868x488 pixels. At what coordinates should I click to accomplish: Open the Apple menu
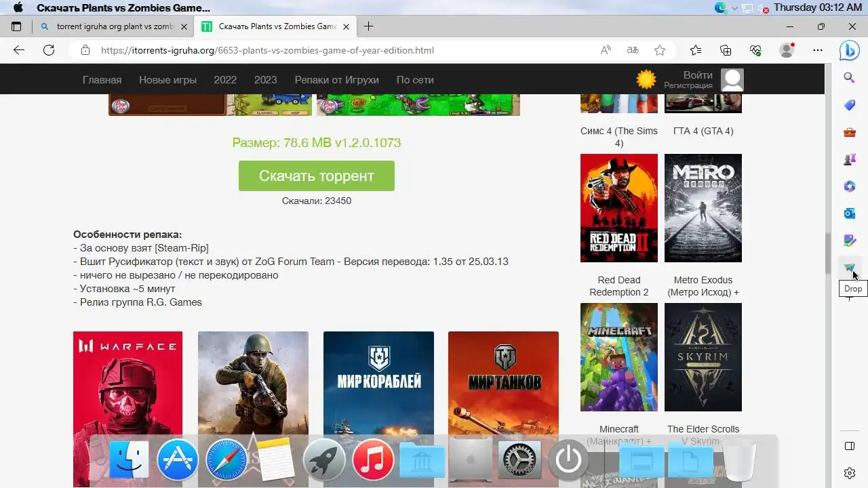(18, 7)
